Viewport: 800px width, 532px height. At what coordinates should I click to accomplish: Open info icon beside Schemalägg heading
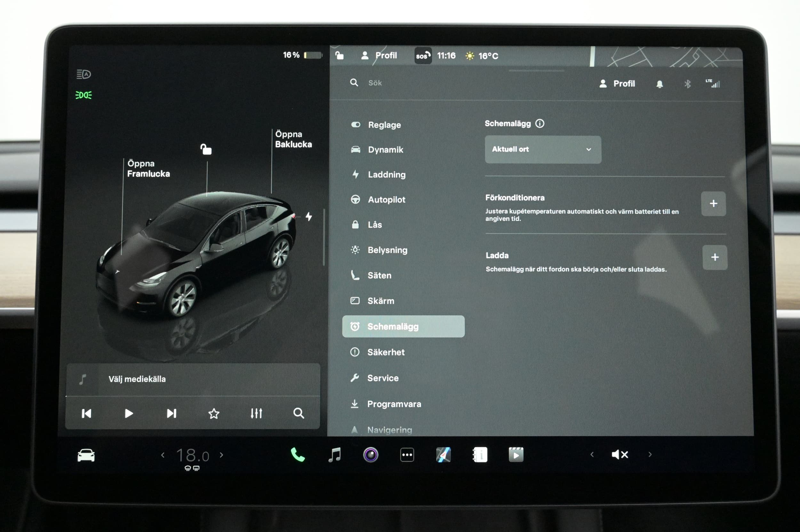pyautogui.click(x=540, y=123)
